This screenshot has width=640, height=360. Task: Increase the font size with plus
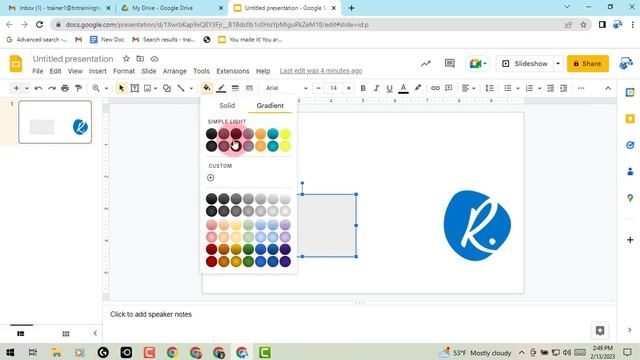click(x=348, y=88)
